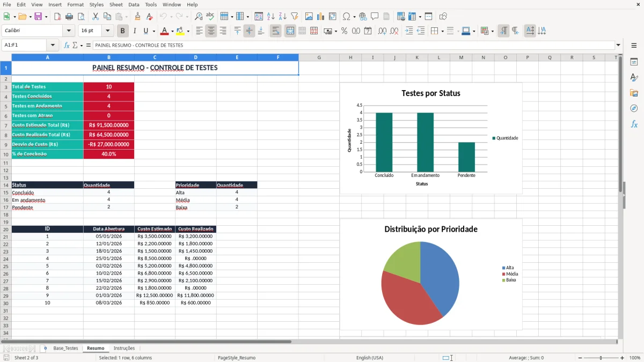Open the Styles menu
This screenshot has width=644, height=362.
97,4
